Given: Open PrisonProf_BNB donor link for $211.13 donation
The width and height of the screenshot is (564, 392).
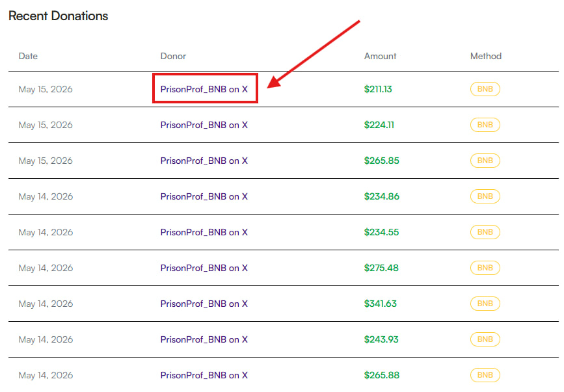Looking at the screenshot, I should (204, 89).
